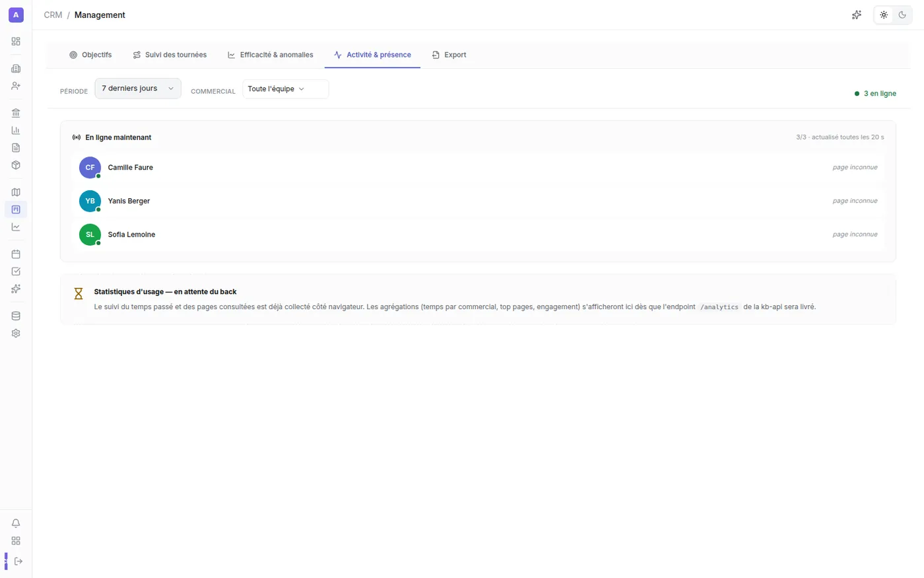
Task: Select the name Yanis Berger
Action: click(x=129, y=201)
